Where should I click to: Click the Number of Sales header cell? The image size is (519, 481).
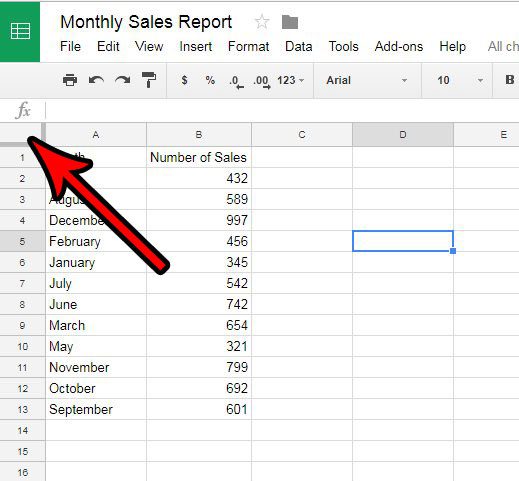199,157
